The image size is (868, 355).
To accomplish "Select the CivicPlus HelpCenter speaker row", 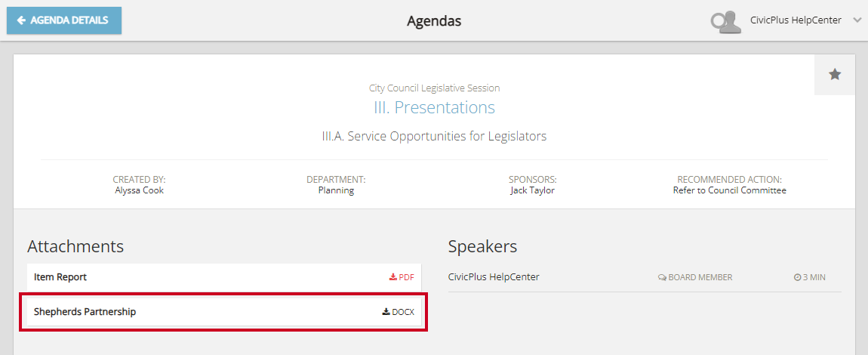I will (494, 277).
